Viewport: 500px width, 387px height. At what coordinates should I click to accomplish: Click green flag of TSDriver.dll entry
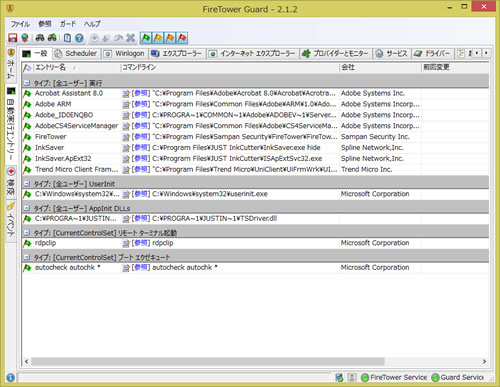click(27, 219)
